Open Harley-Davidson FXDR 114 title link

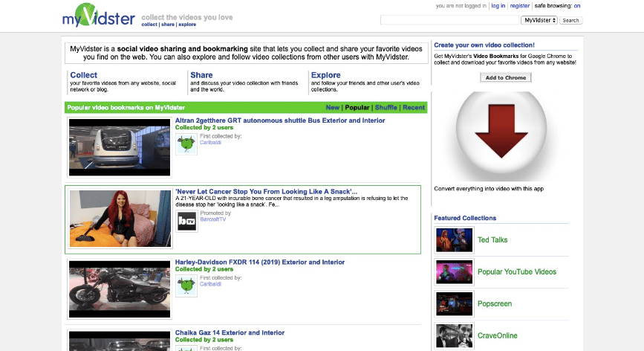pos(259,262)
